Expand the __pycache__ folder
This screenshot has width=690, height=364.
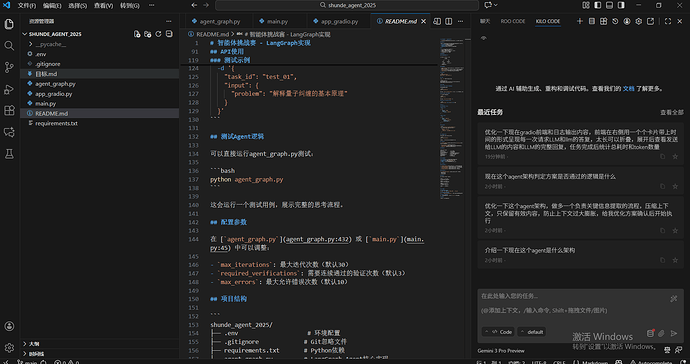30,44
